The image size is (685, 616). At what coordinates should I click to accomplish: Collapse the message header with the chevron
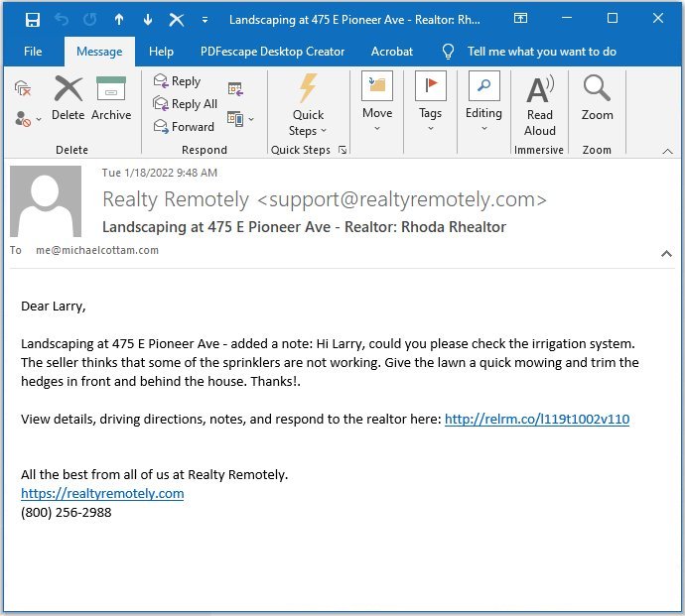pos(666,253)
